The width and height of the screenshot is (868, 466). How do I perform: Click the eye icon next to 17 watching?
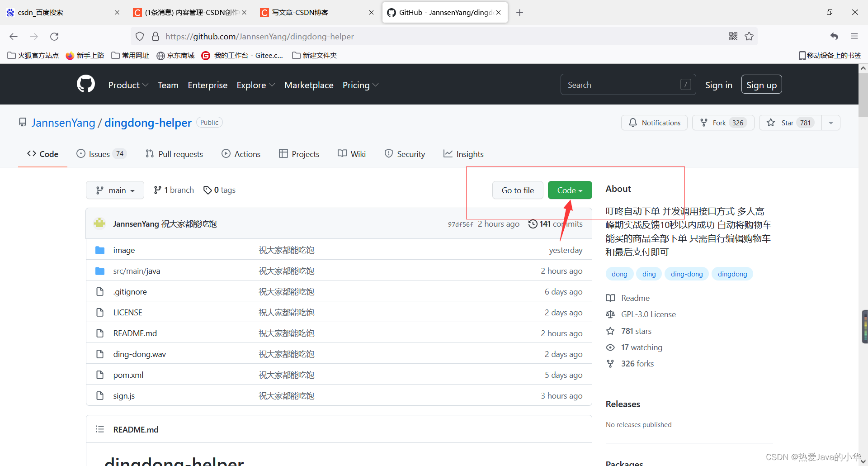click(x=610, y=347)
